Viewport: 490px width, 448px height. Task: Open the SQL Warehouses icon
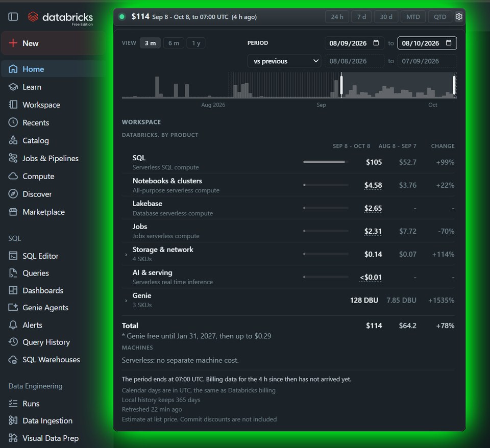tap(13, 360)
